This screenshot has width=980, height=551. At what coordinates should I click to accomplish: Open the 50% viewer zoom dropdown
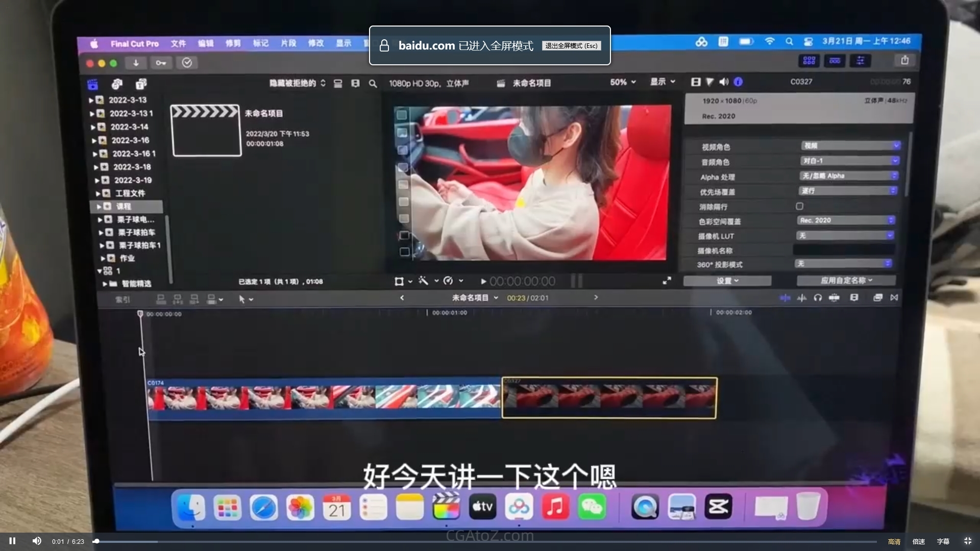(623, 82)
